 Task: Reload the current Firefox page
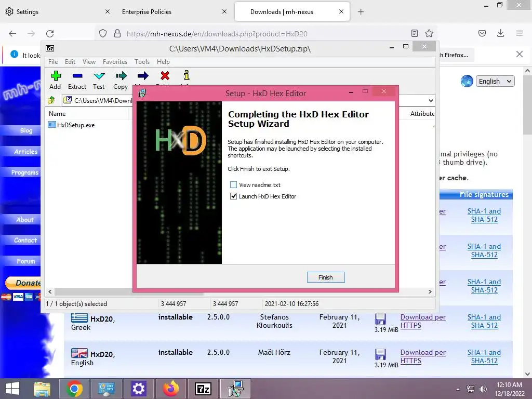pos(50,34)
